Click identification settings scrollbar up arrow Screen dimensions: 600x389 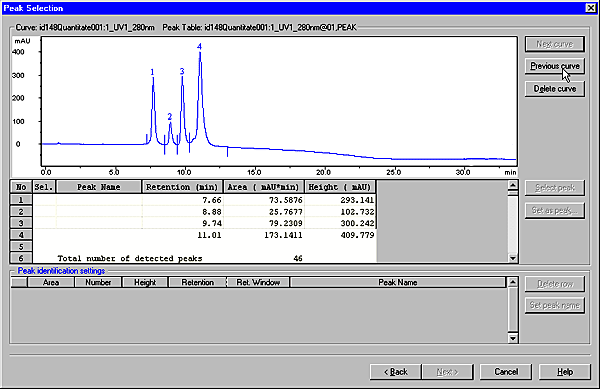click(512, 282)
